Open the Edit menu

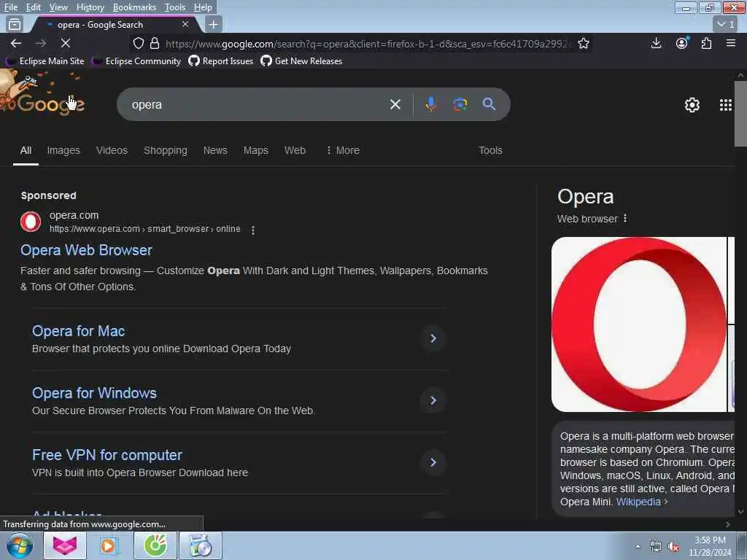click(x=34, y=7)
